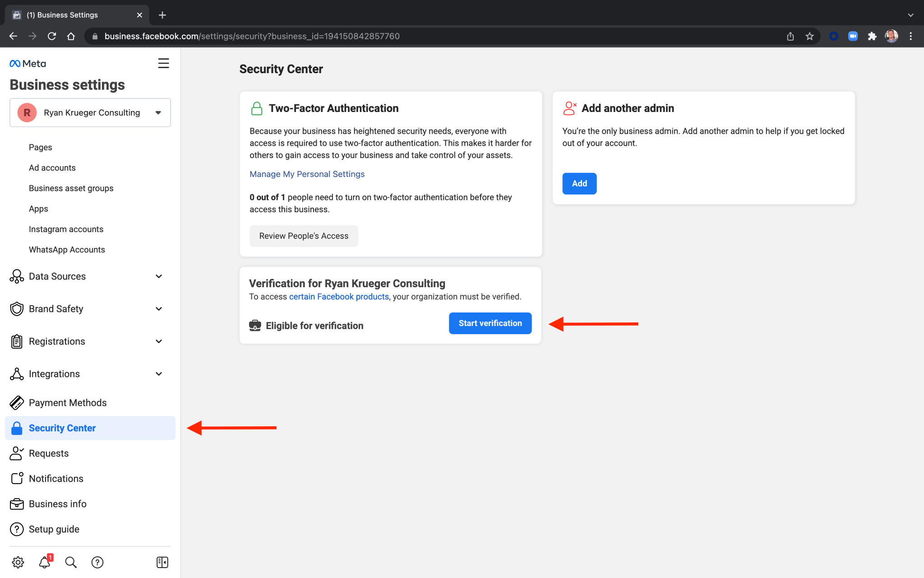The width and height of the screenshot is (924, 578).
Task: Click the Zoom extension icon
Action: tap(853, 36)
